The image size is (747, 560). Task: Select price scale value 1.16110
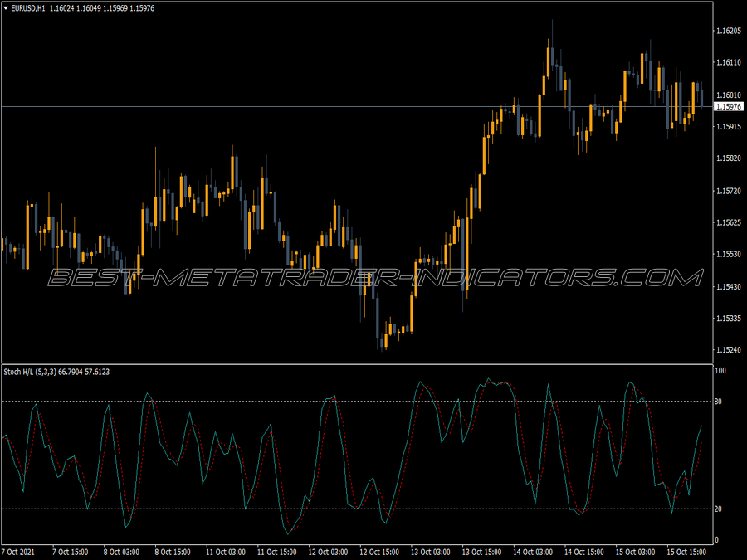(x=729, y=62)
